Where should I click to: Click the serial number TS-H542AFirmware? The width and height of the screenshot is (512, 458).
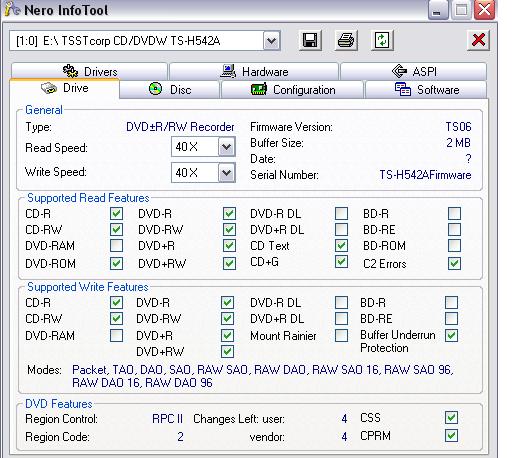[x=425, y=175]
